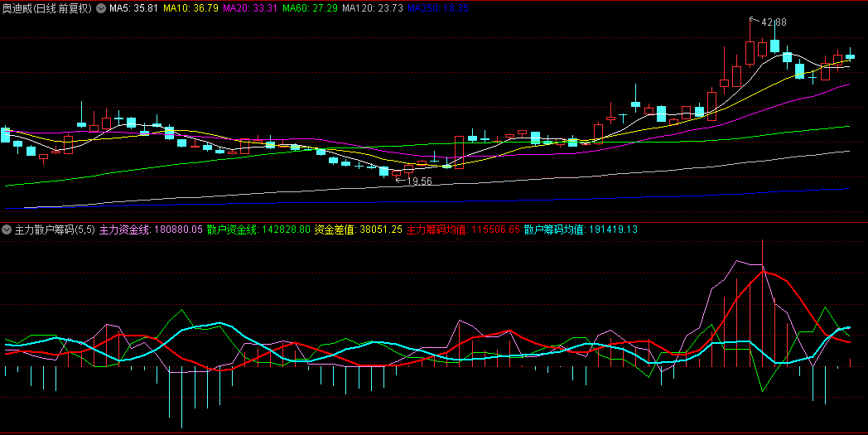
Task: Click the 散户筹码均值: 191419.13 value
Action: point(581,230)
